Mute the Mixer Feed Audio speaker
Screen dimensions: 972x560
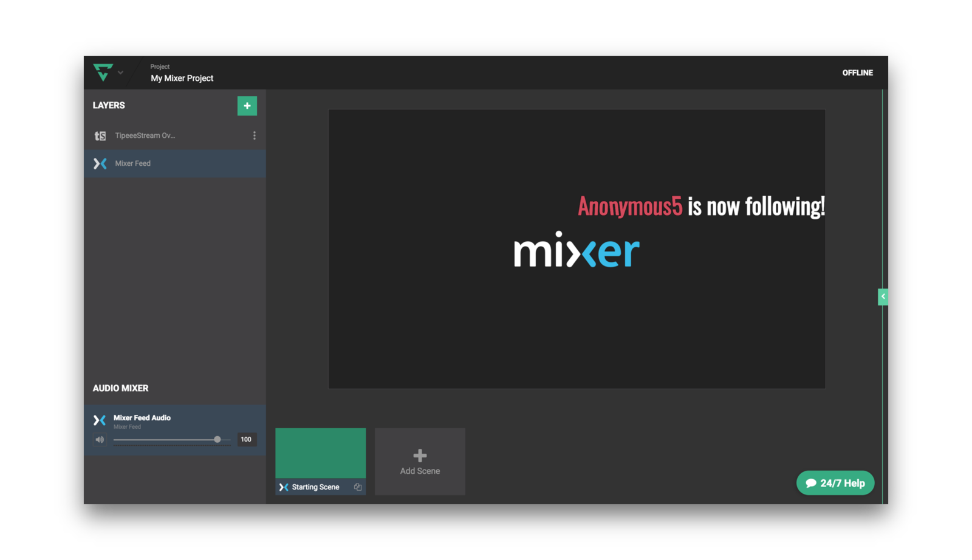pos(100,440)
